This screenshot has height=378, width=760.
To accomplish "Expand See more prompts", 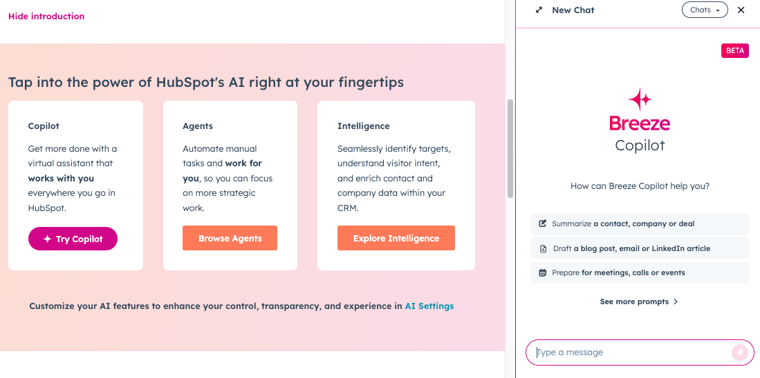I will click(639, 301).
